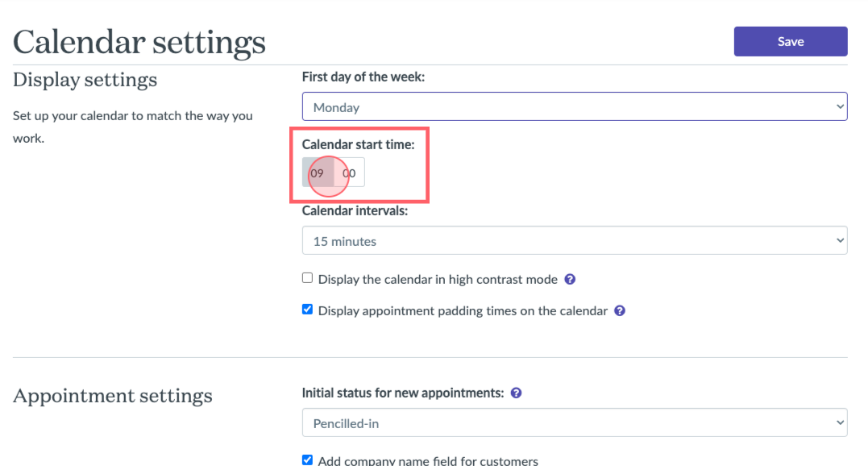The width and height of the screenshot is (868, 466).
Task: Click help icon beside high contrast mode
Action: point(570,280)
